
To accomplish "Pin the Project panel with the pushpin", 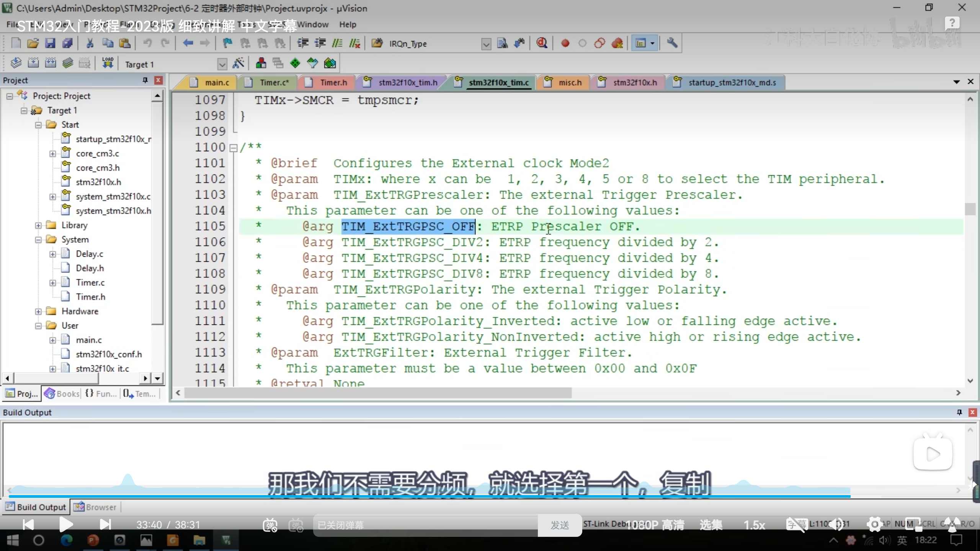I will click(x=145, y=80).
